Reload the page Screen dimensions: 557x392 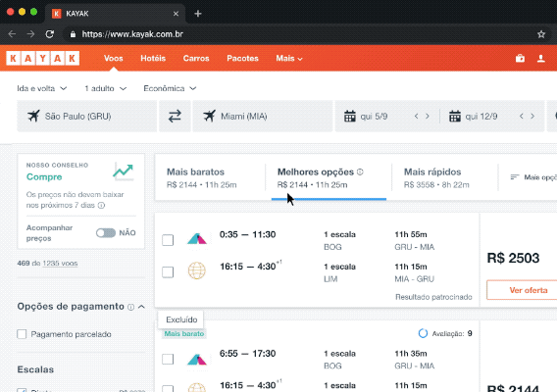coord(50,34)
